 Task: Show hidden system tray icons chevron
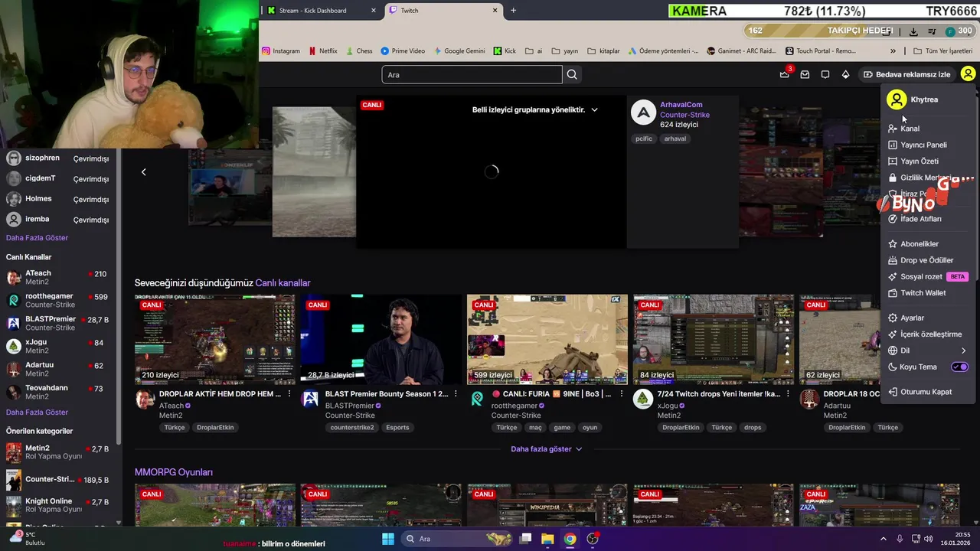click(883, 539)
